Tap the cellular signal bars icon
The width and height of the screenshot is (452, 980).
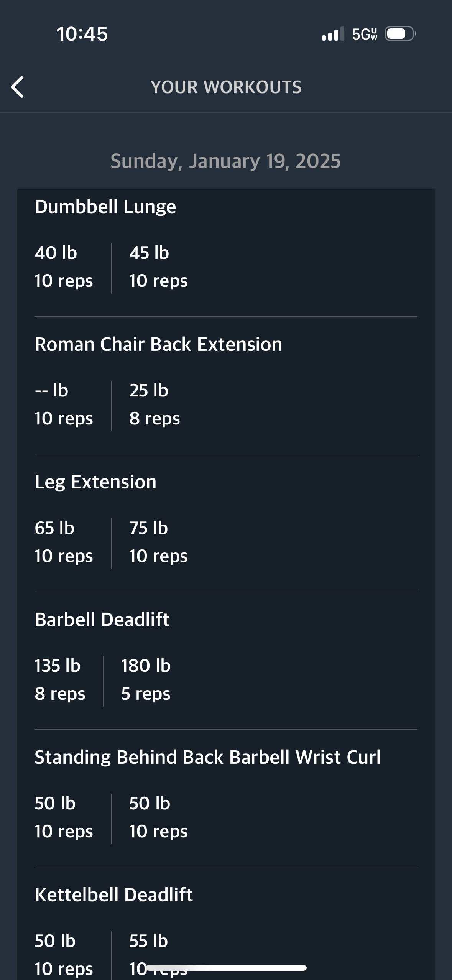click(333, 34)
